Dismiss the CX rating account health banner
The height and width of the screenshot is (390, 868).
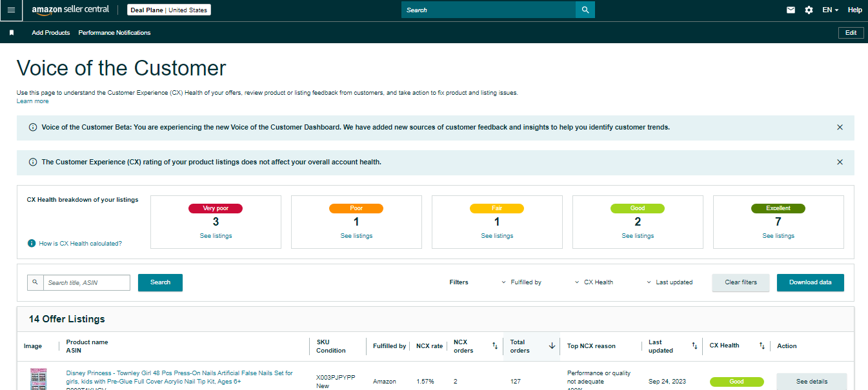[840, 162]
